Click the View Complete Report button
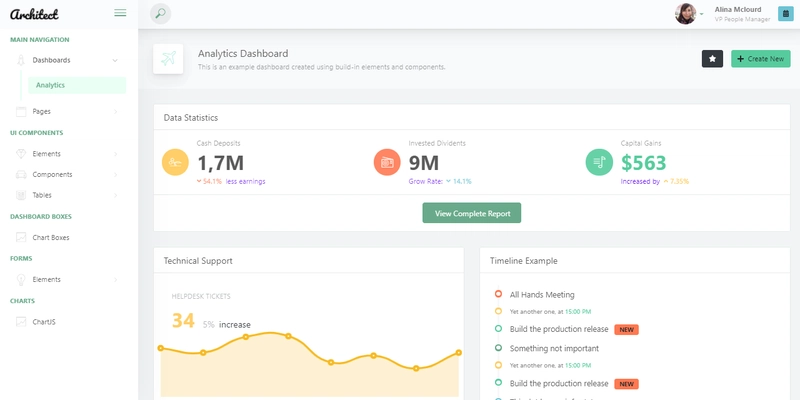800x400 pixels. click(471, 213)
